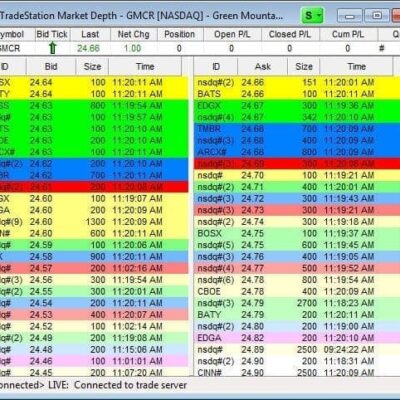This screenshot has height=400, width=400.
Task: Click the Open P/L column header
Action: pyautogui.click(x=232, y=34)
